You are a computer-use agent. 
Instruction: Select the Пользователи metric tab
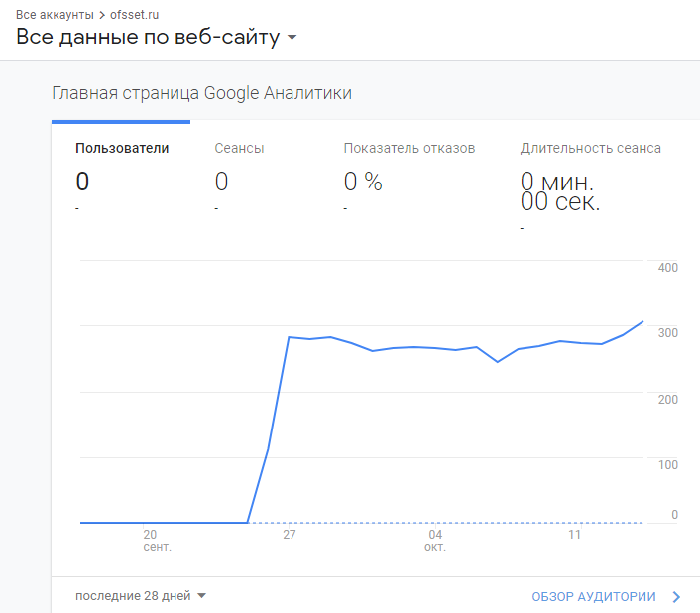[x=122, y=149]
